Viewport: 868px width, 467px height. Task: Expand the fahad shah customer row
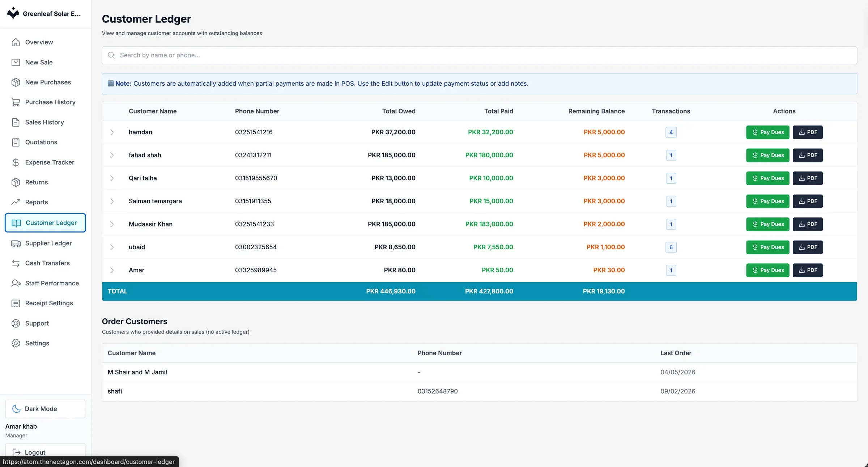click(x=112, y=155)
